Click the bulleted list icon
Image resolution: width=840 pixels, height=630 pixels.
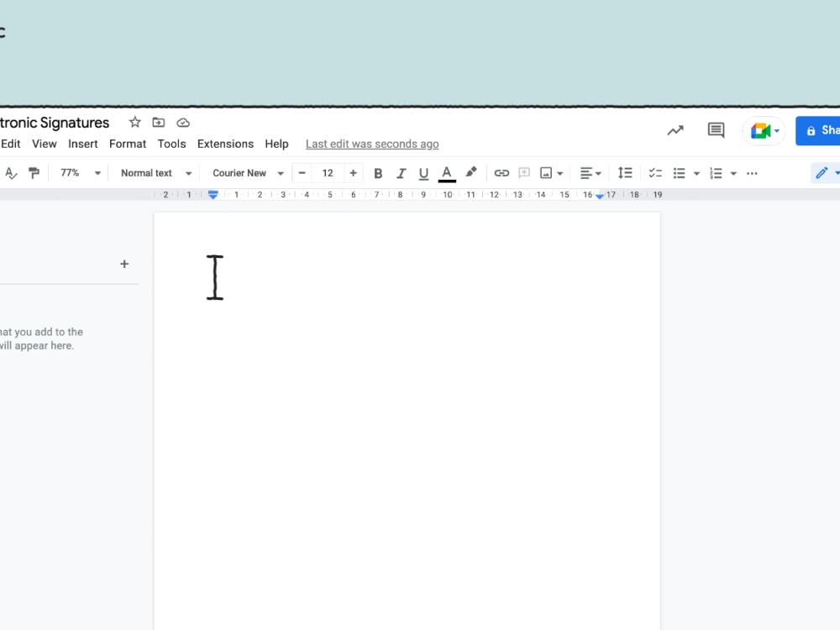coord(680,173)
